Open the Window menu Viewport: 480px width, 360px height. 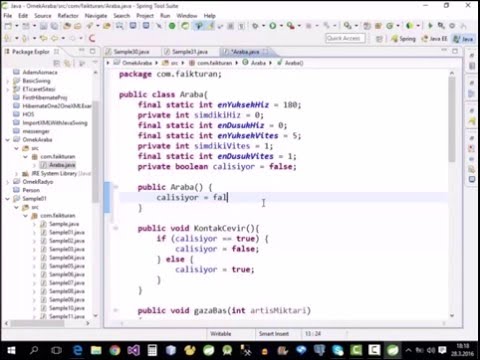[187, 16]
